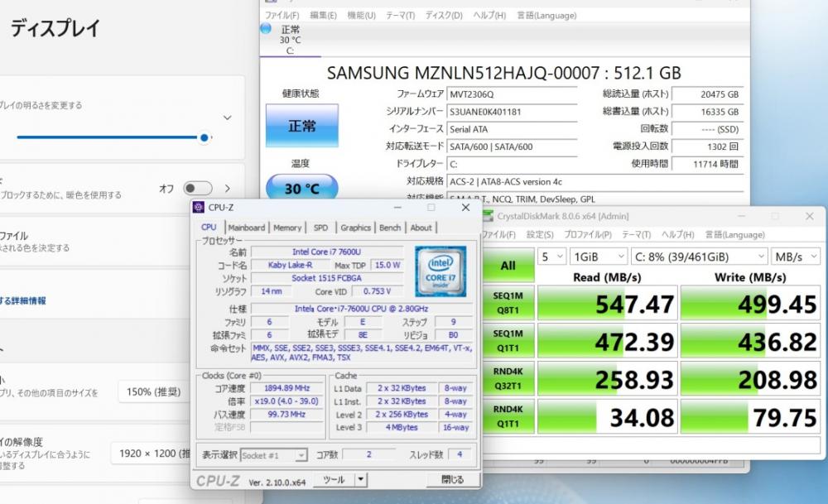This screenshot has width=828, height=504.
Task: Click the firmware field MVT2306Q
Action: (x=512, y=94)
